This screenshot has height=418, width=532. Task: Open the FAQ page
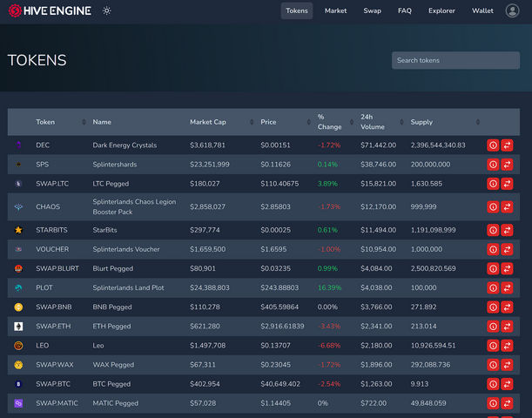[x=404, y=10]
